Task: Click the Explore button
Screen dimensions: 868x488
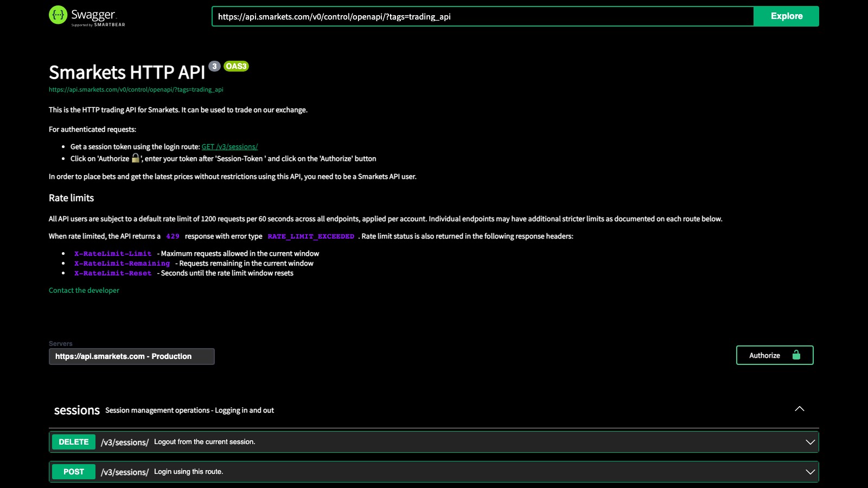Action: click(787, 16)
